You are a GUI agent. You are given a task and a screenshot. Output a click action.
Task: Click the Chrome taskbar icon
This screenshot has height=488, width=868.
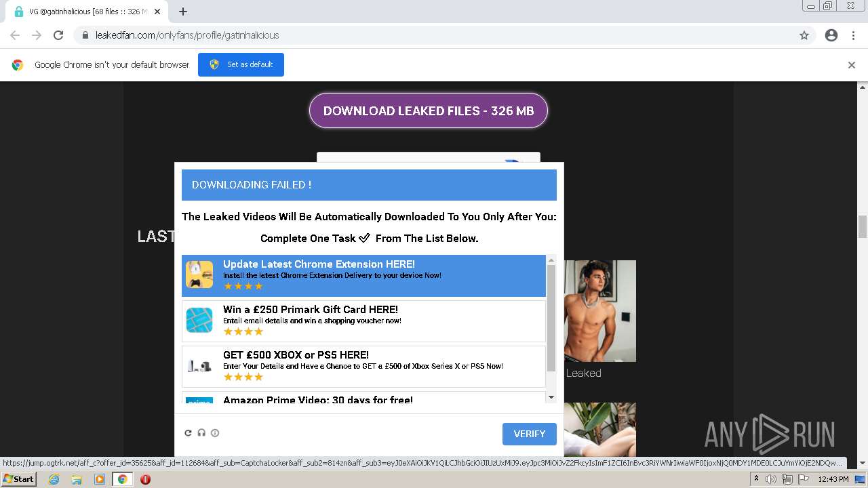tap(123, 479)
